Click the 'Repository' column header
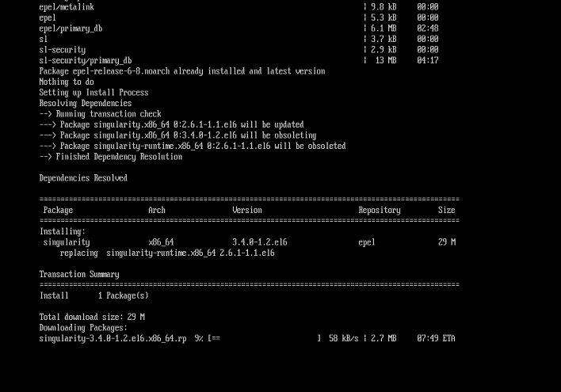561x392 pixels. 380,211
